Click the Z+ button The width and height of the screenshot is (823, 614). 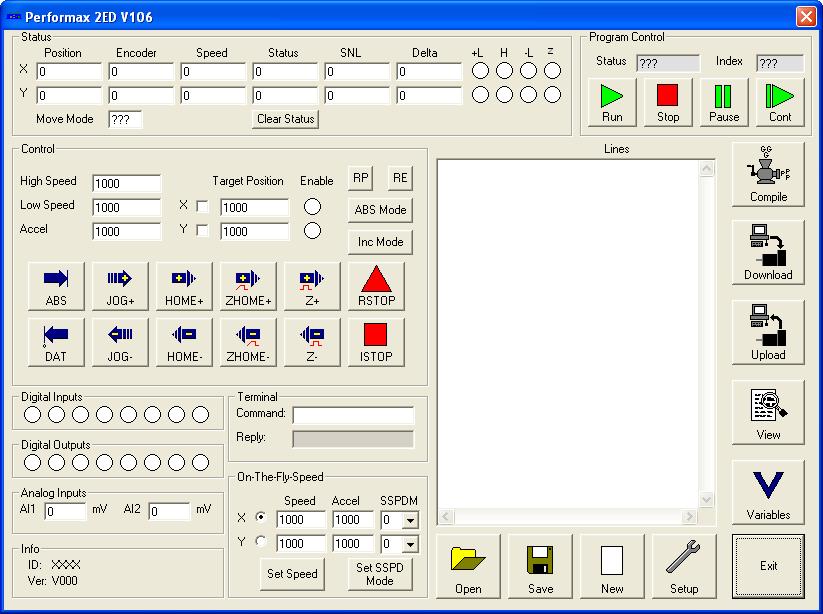(x=312, y=287)
